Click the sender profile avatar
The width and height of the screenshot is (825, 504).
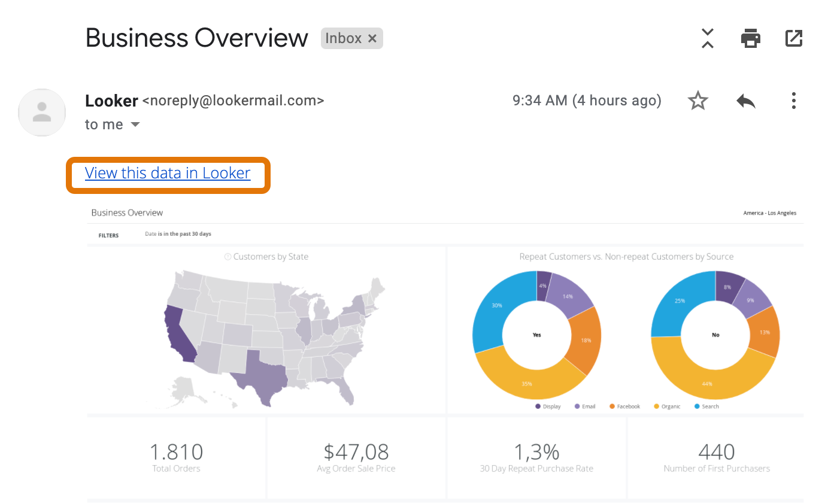click(x=42, y=113)
